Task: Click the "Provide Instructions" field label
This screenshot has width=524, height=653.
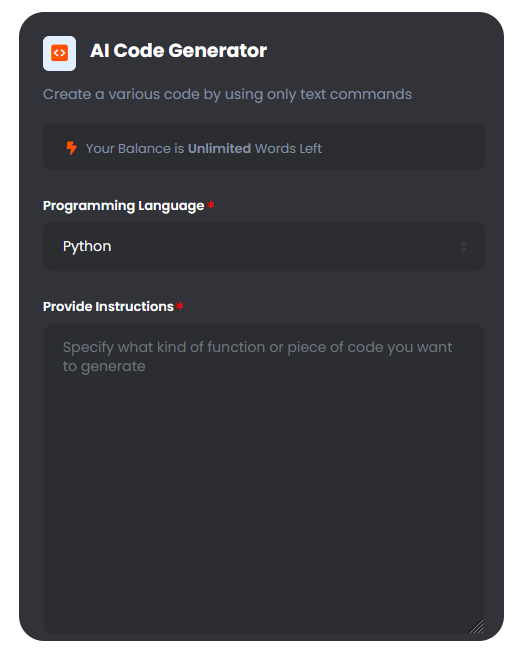Action: [108, 307]
